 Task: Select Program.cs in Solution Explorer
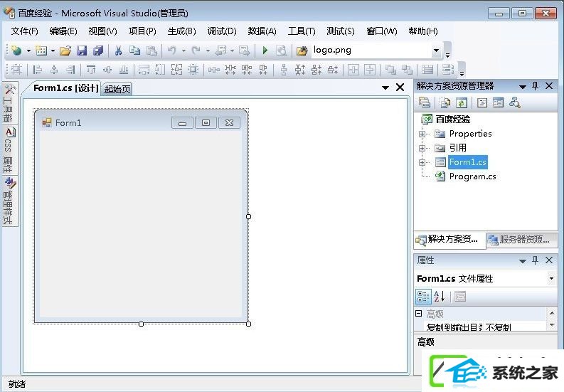pos(473,176)
